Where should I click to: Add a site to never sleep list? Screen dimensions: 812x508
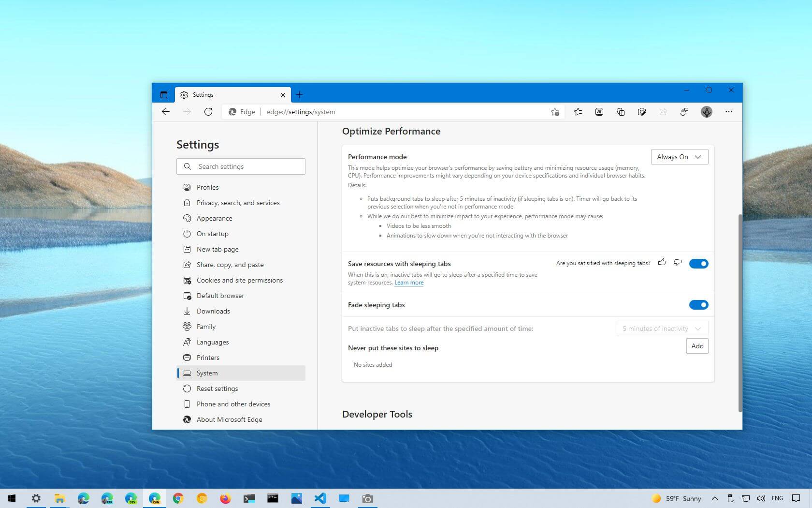696,346
